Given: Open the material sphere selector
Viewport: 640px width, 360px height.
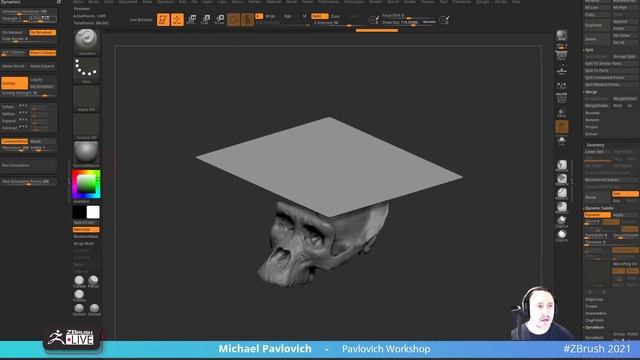Looking at the screenshot, I should pyautogui.click(x=87, y=154).
